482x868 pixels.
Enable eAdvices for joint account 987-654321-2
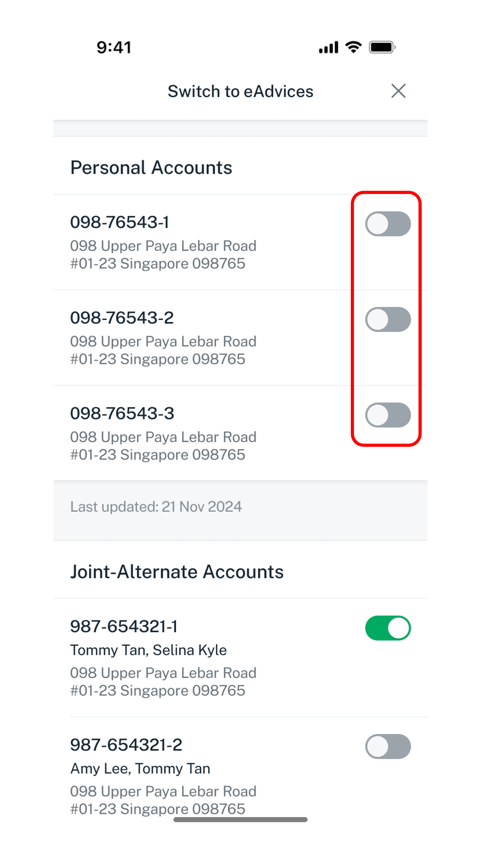click(388, 746)
